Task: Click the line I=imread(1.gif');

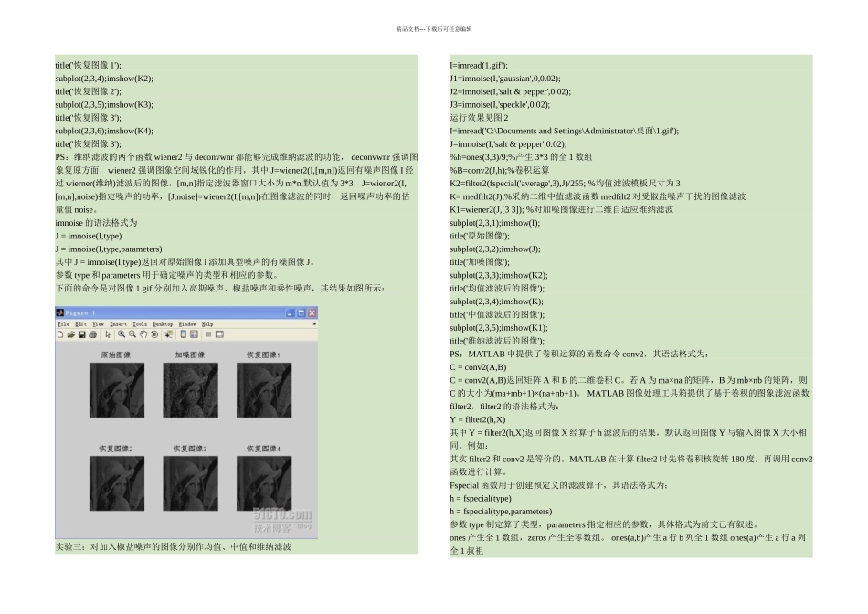Action: pyautogui.click(x=478, y=66)
